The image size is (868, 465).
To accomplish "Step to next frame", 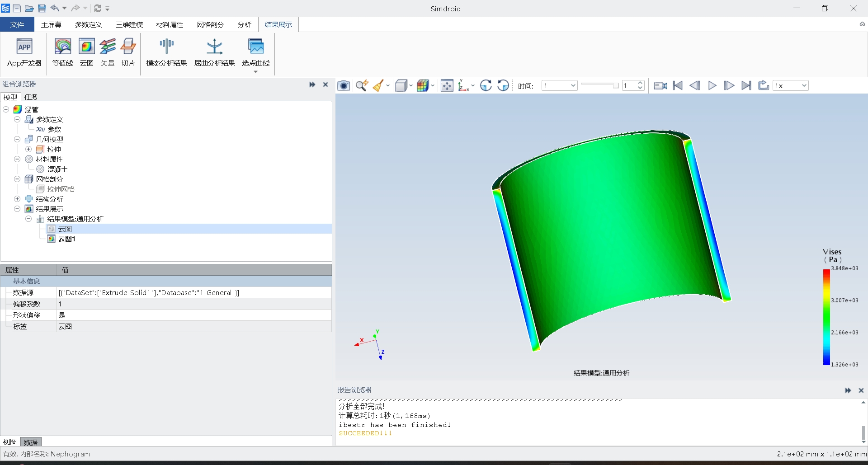I will (729, 85).
